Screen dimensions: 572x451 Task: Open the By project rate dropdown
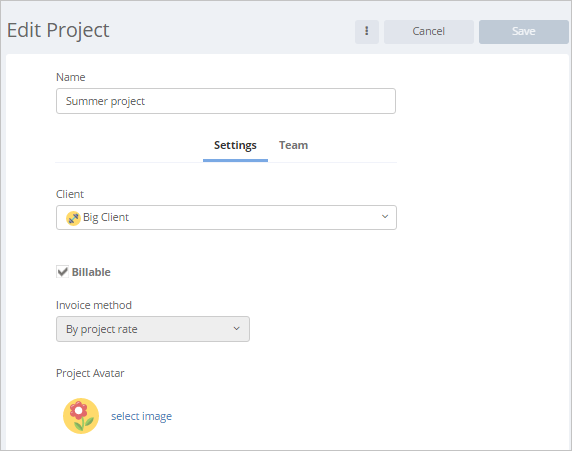point(153,329)
